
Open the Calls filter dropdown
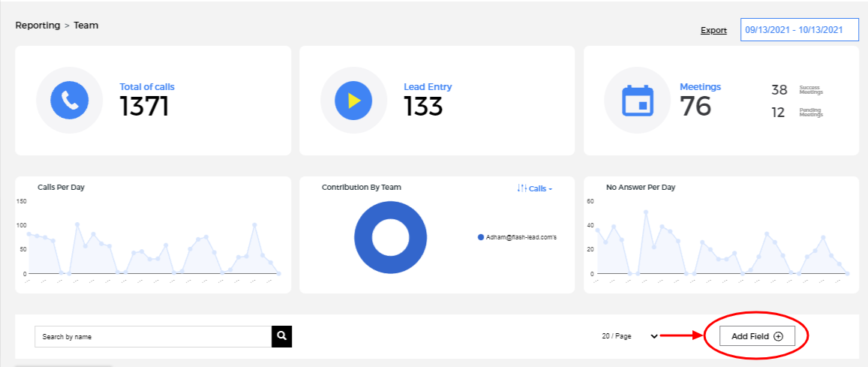click(x=534, y=188)
